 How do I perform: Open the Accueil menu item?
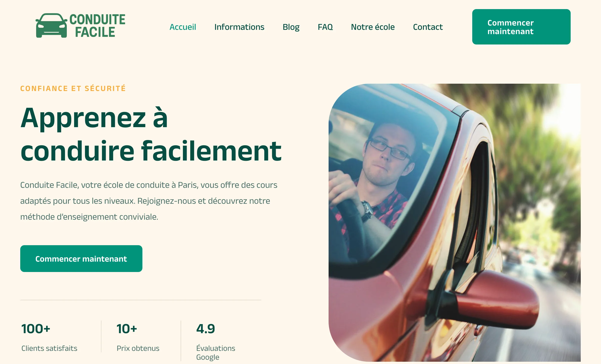pos(183,27)
